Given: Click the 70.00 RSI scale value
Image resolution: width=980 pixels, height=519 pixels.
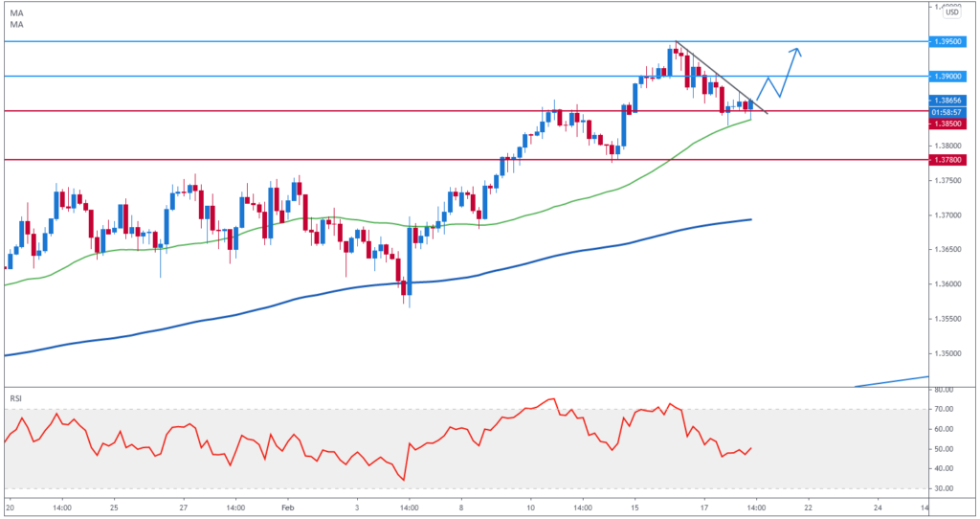Looking at the screenshot, I should coord(944,409).
